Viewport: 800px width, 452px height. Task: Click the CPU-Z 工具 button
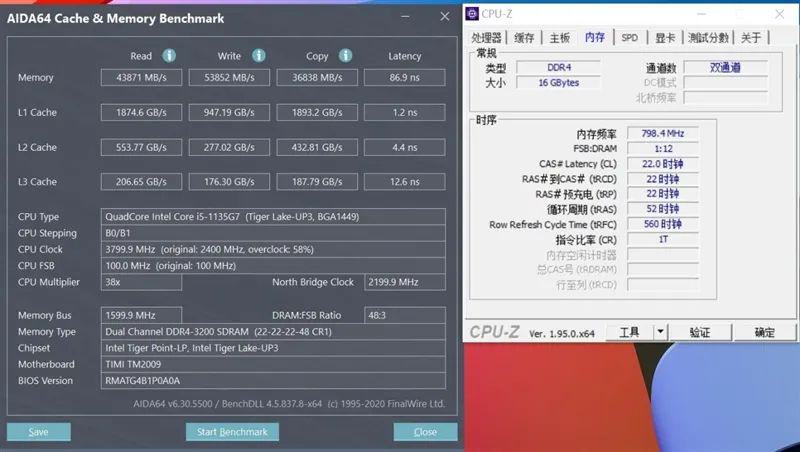(630, 332)
